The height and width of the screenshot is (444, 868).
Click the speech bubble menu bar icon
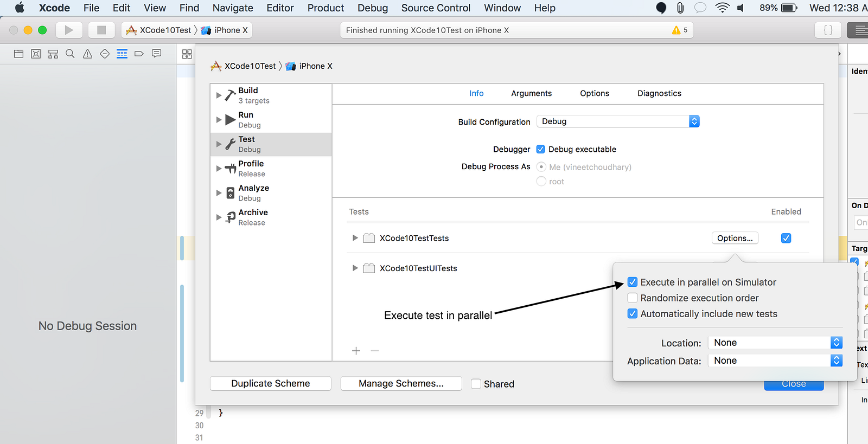[700, 8]
